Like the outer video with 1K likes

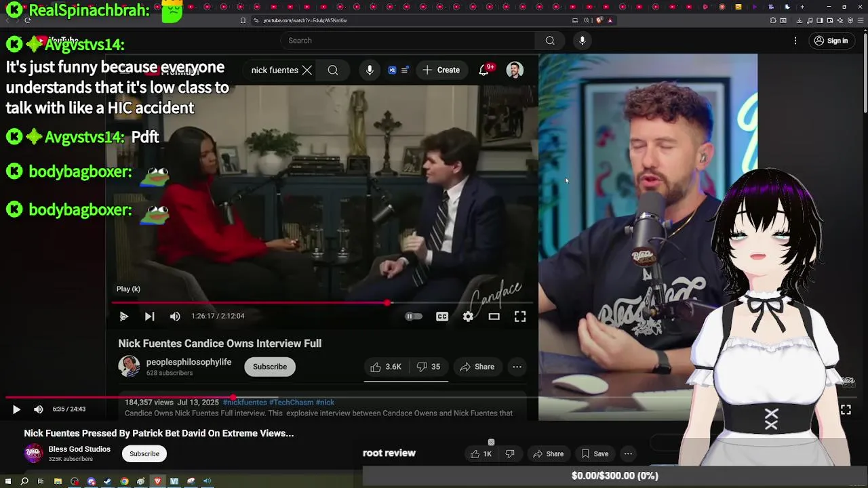pos(481,454)
